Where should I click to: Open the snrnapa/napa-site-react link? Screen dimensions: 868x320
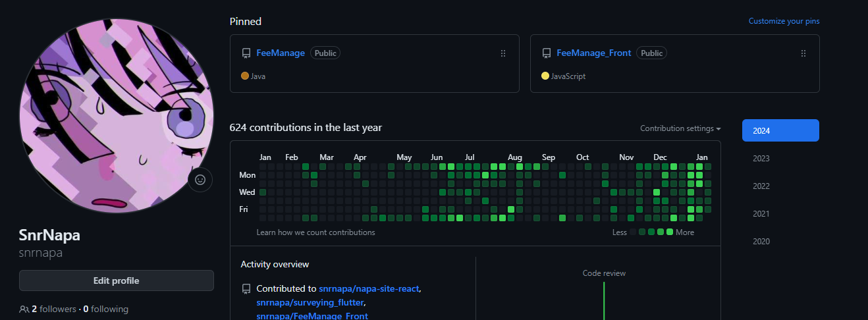(369, 288)
